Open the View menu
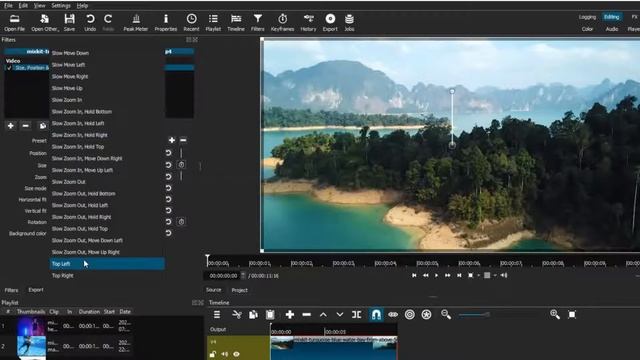 40,6
